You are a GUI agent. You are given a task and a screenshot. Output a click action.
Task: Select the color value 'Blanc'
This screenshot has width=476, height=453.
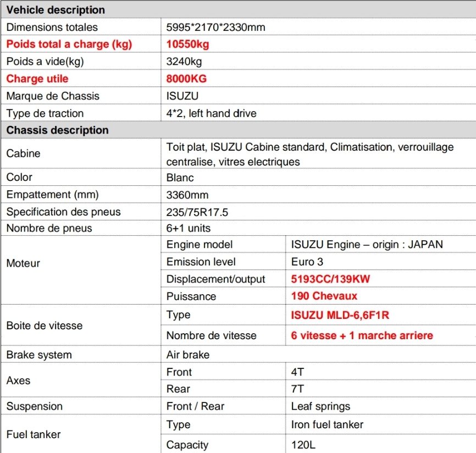click(x=180, y=178)
